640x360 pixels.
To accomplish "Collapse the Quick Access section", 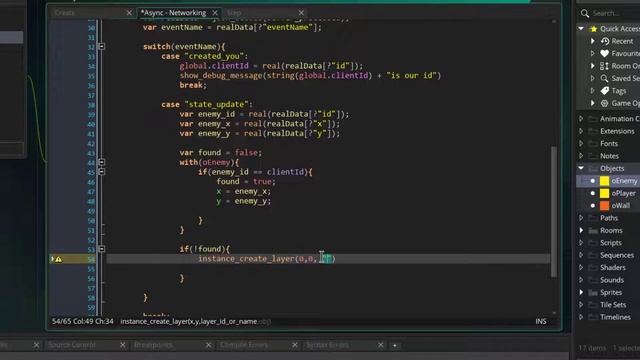I will point(581,29).
